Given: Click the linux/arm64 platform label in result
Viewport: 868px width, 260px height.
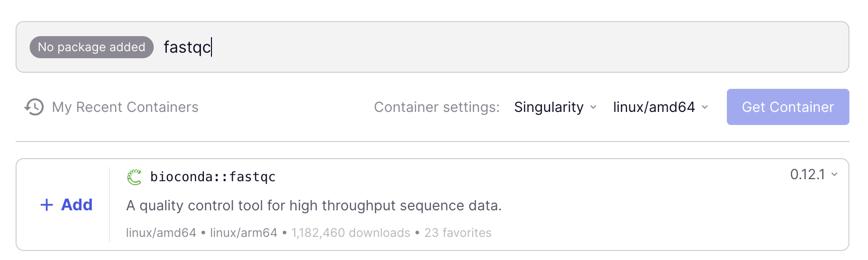Looking at the screenshot, I should [244, 233].
